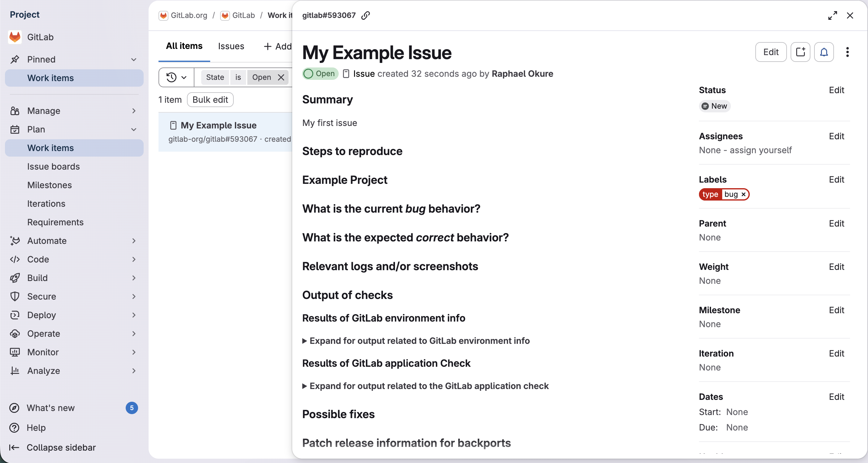Image resolution: width=868 pixels, height=463 pixels.
Task: Open the three-dot more actions menu
Action: coord(847,52)
